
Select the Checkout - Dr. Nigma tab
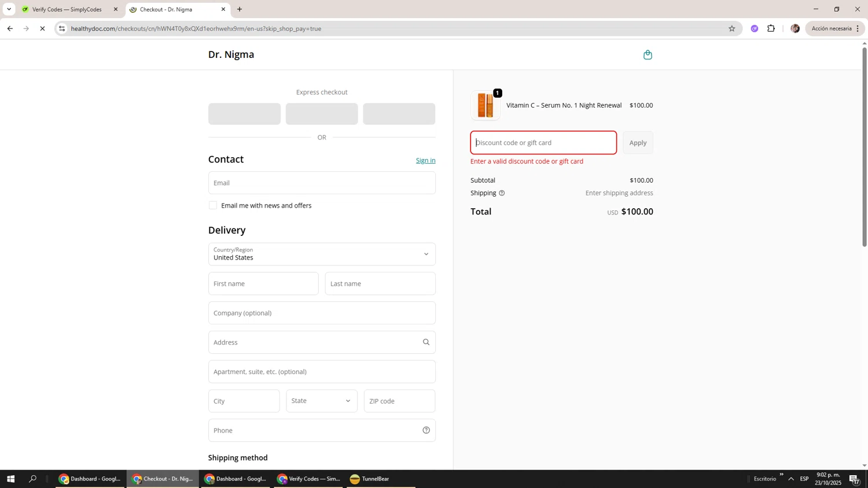pos(178,9)
